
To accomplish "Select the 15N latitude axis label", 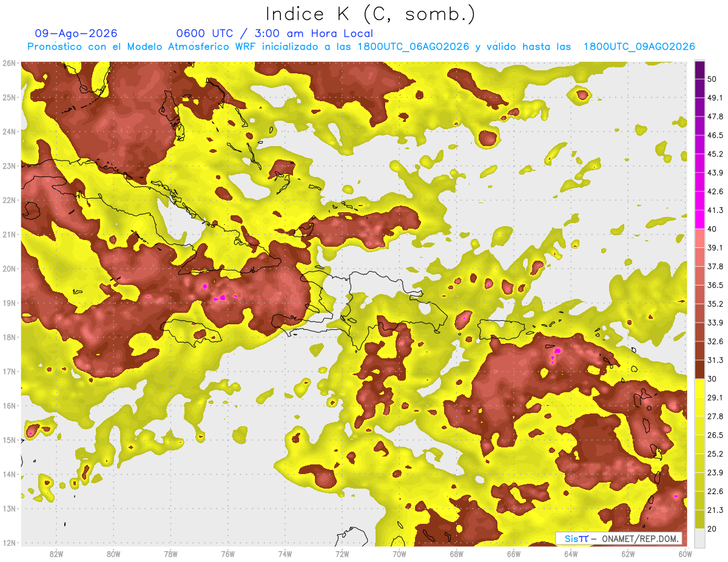I will pyautogui.click(x=9, y=440).
